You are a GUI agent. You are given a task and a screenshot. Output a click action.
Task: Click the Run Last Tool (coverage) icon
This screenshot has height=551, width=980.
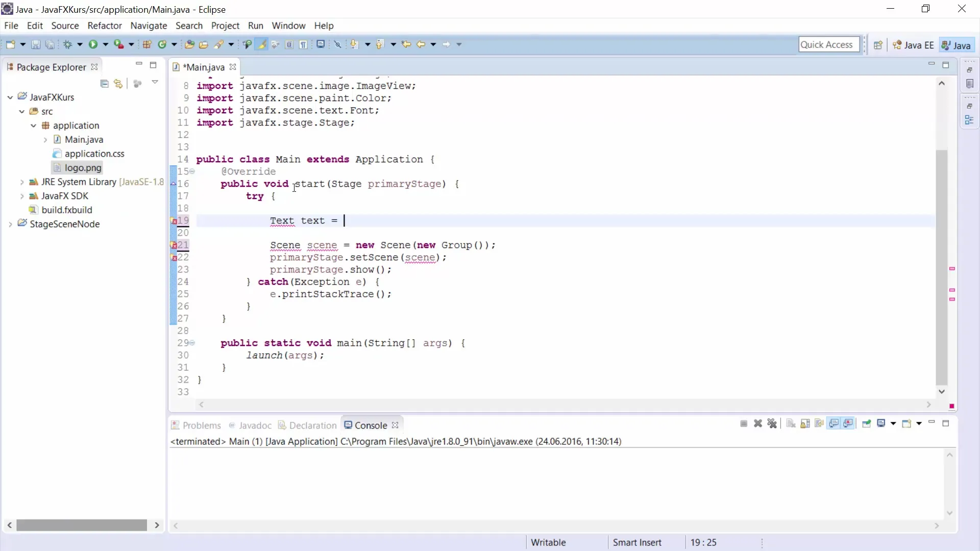pos(118,44)
